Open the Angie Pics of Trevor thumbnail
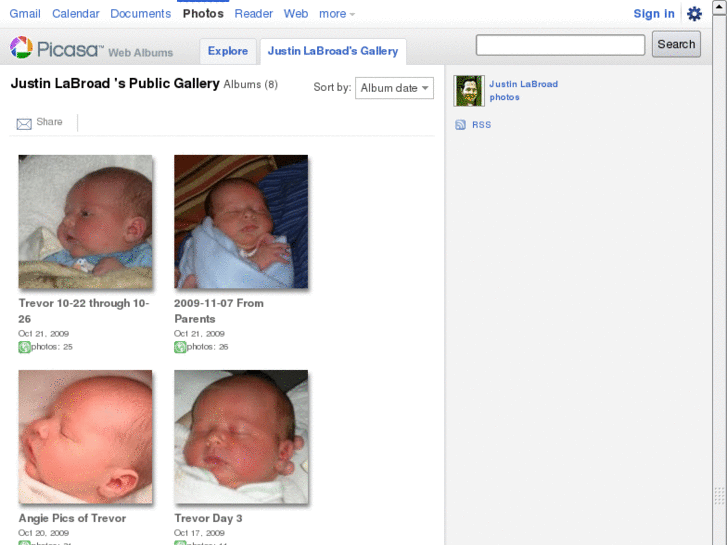Image resolution: width=727 pixels, height=545 pixels. [x=86, y=437]
